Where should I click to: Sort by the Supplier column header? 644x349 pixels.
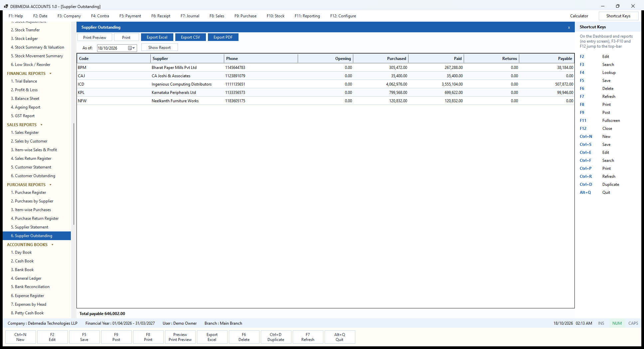coord(187,59)
